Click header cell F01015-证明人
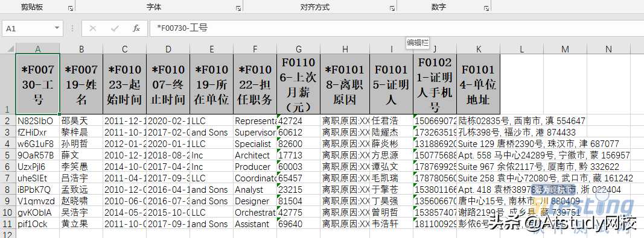 (392, 84)
